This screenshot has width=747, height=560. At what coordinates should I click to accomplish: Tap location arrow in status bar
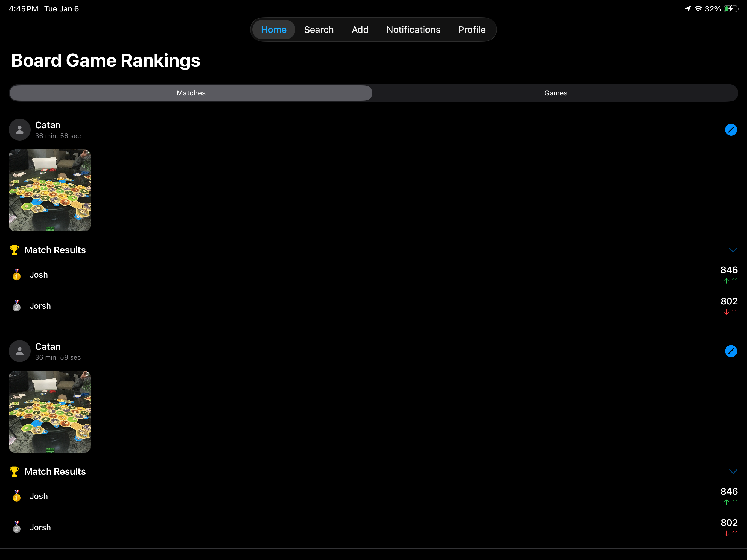click(688, 9)
